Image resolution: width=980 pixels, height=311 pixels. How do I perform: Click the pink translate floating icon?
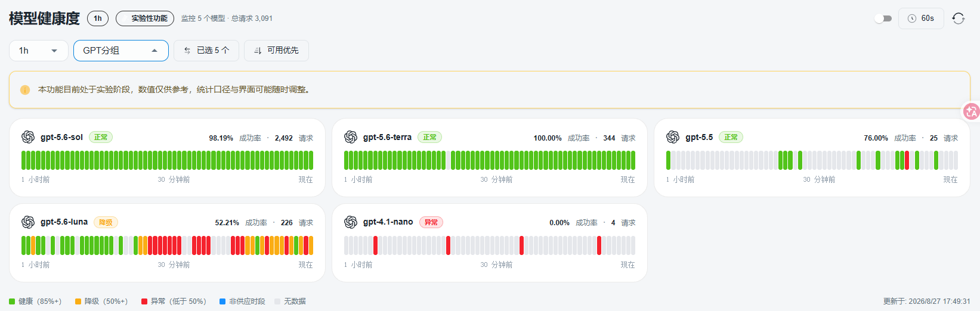pyautogui.click(x=972, y=111)
